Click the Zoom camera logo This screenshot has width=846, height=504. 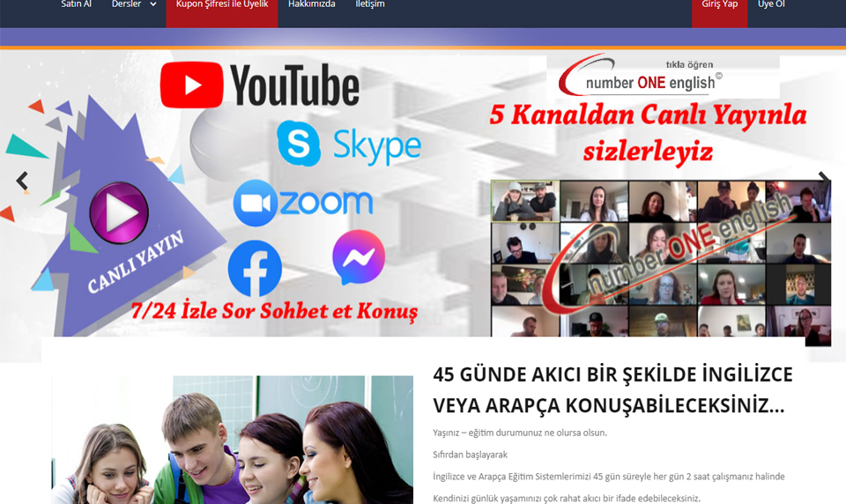[x=256, y=203]
